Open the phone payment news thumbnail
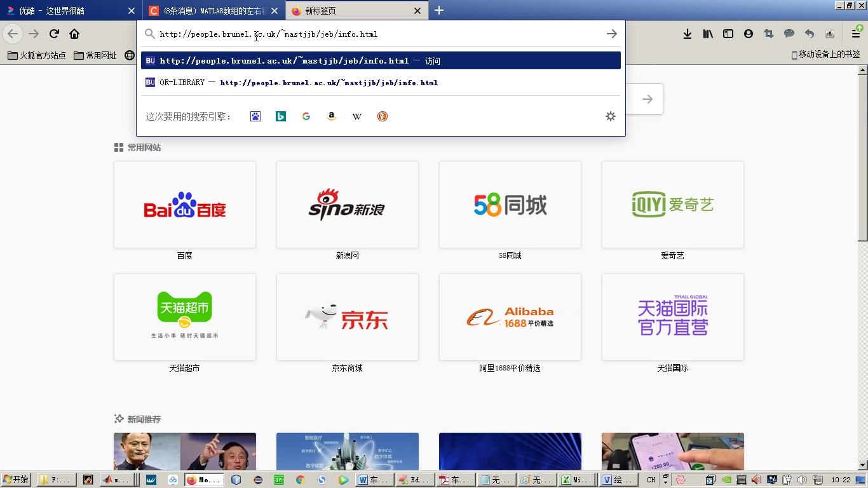 click(673, 452)
